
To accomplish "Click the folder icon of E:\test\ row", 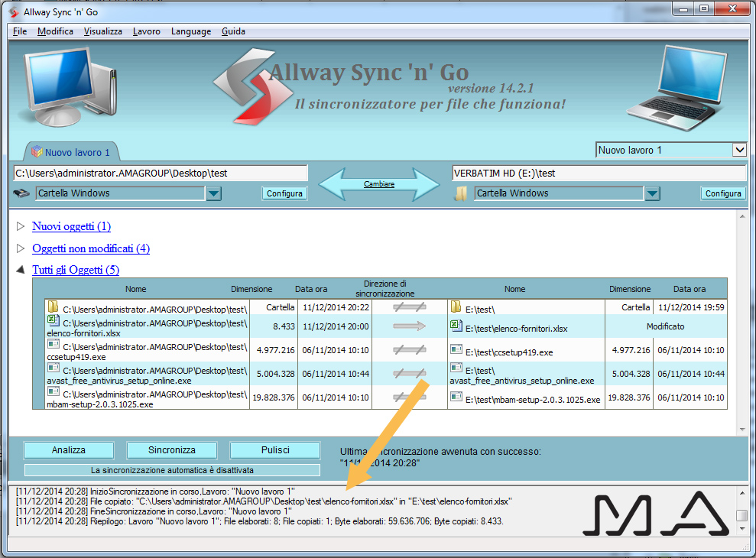I will (456, 307).
